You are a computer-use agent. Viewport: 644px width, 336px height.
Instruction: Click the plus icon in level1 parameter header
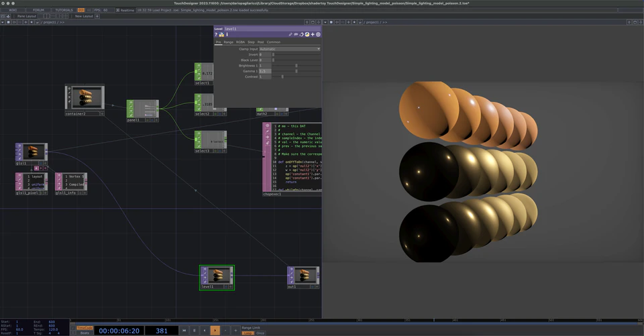pyautogui.click(x=313, y=34)
